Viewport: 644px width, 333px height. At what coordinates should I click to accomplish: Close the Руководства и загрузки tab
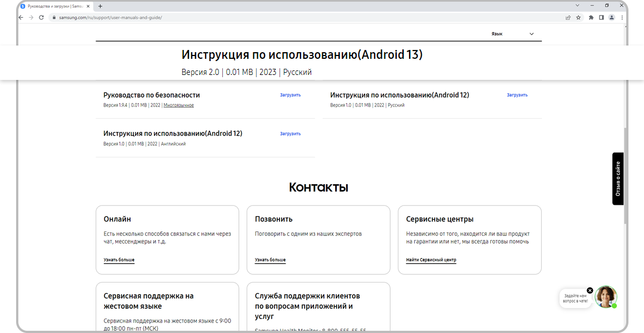(88, 6)
